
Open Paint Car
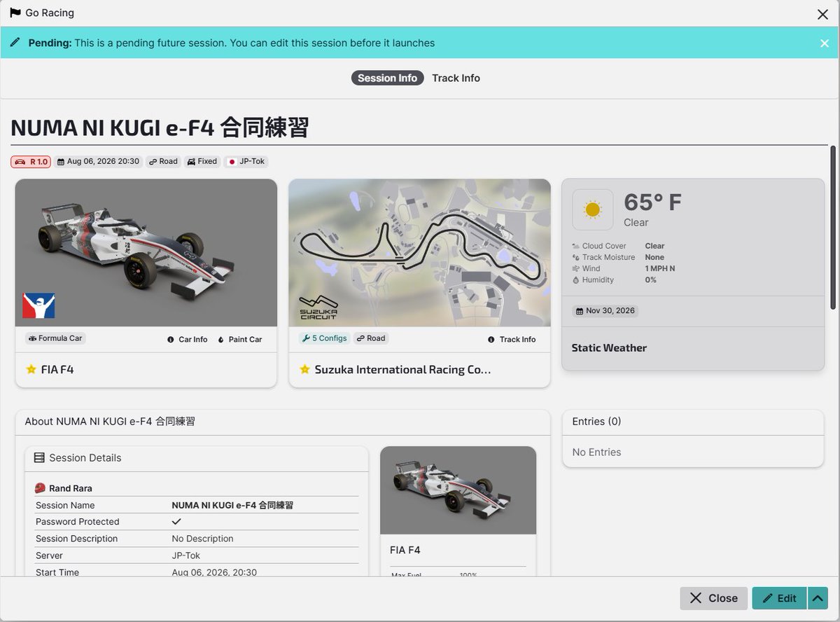point(240,339)
